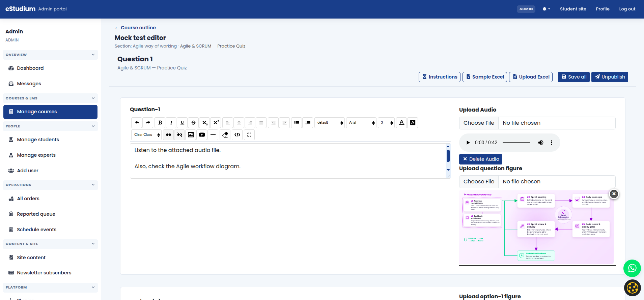Open the paragraph format 'default' dropdown
The height and width of the screenshot is (300, 644).
coord(330,123)
